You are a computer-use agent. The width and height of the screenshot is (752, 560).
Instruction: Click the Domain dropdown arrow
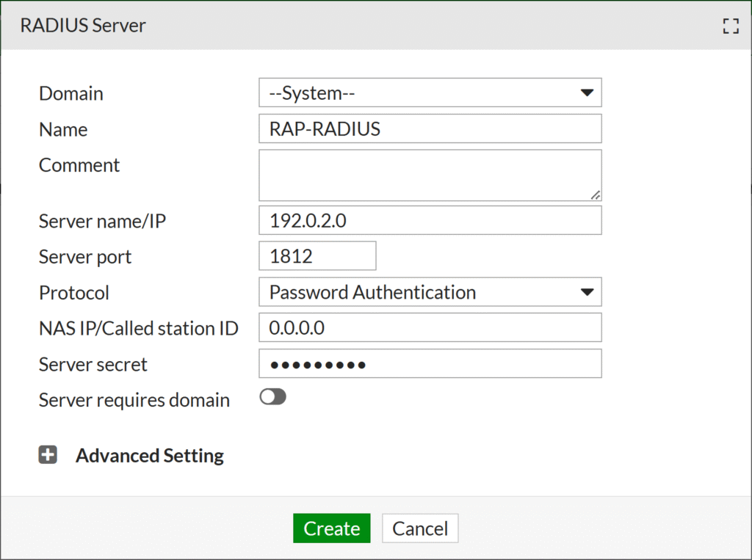coord(587,92)
